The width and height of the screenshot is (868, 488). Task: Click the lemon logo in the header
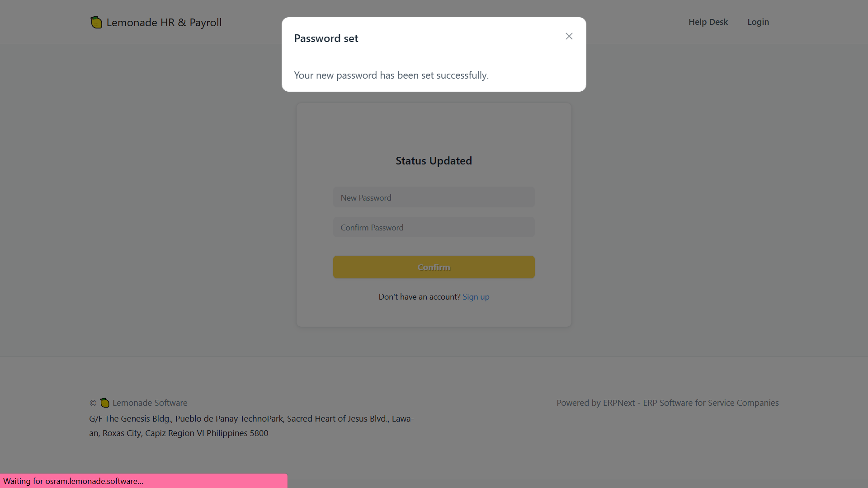coord(96,22)
